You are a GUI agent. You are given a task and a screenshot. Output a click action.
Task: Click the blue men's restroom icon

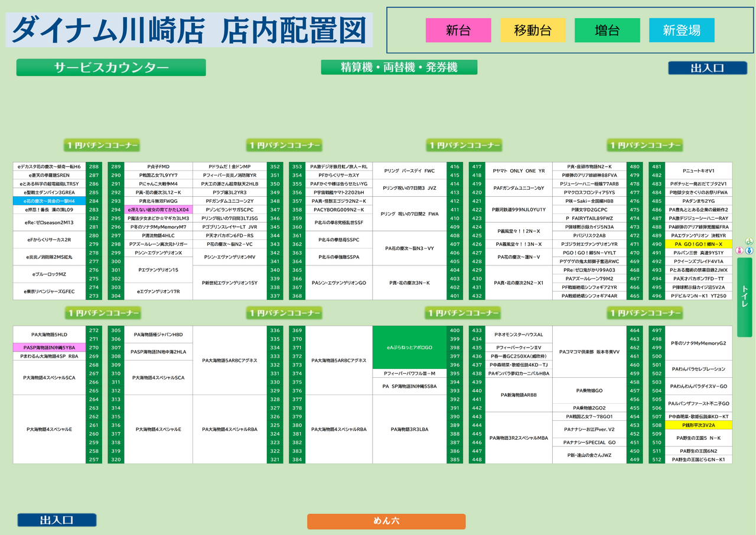(x=749, y=251)
